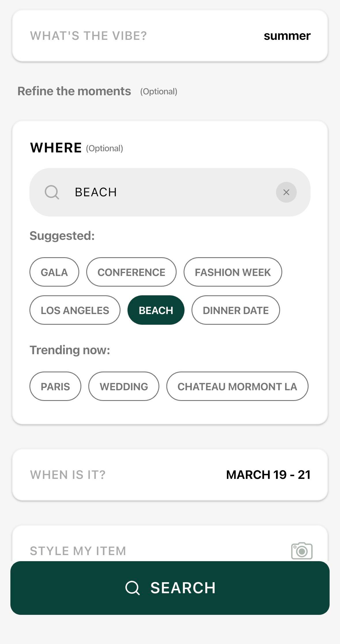Toggle the CONFERENCE suggestion chip
The height and width of the screenshot is (644, 340).
(x=131, y=272)
